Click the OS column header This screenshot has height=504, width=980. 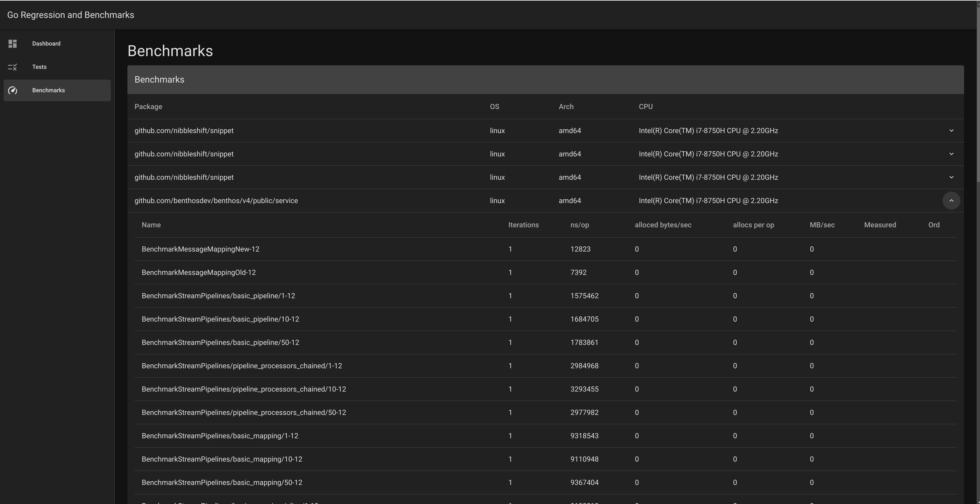point(495,107)
